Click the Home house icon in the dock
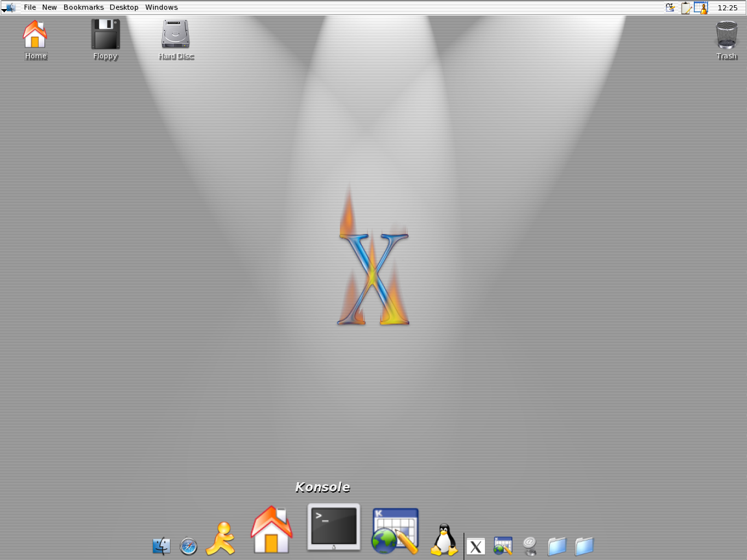The height and width of the screenshot is (560, 747). click(x=272, y=530)
